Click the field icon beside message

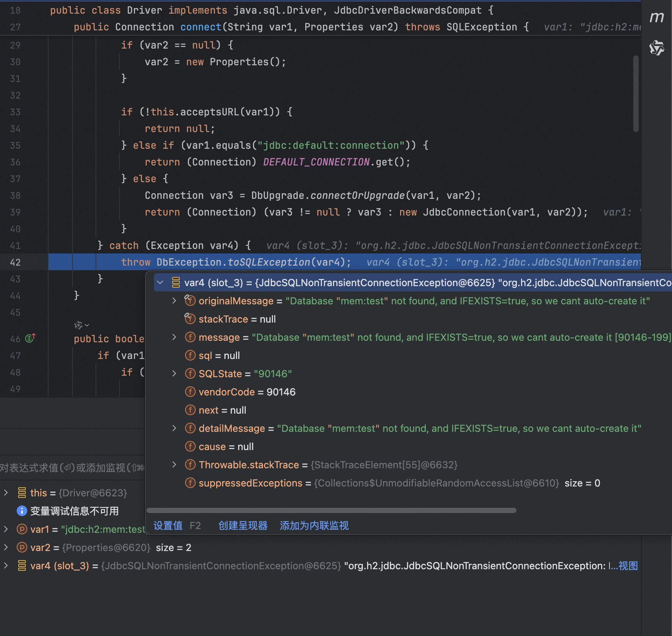190,337
